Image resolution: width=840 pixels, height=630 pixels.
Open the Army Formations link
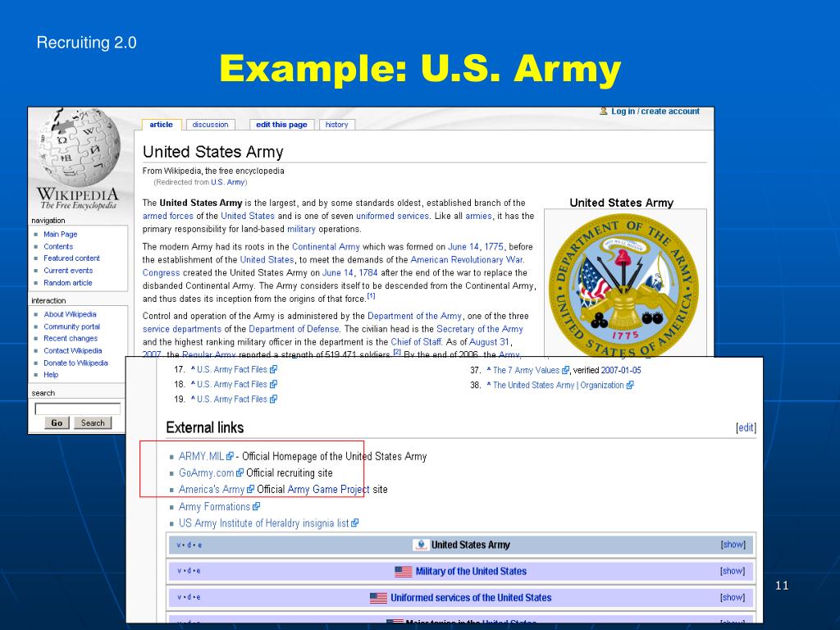click(x=214, y=507)
